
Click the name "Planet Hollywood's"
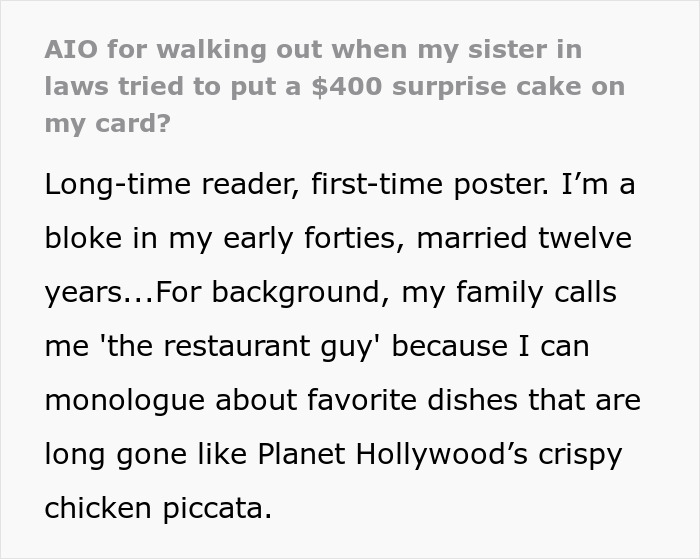393,455
